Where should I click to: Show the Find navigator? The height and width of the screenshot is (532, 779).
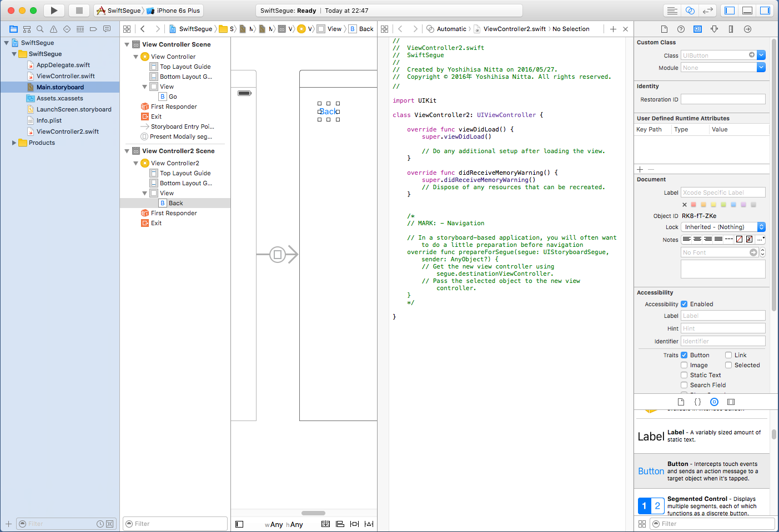40,29
